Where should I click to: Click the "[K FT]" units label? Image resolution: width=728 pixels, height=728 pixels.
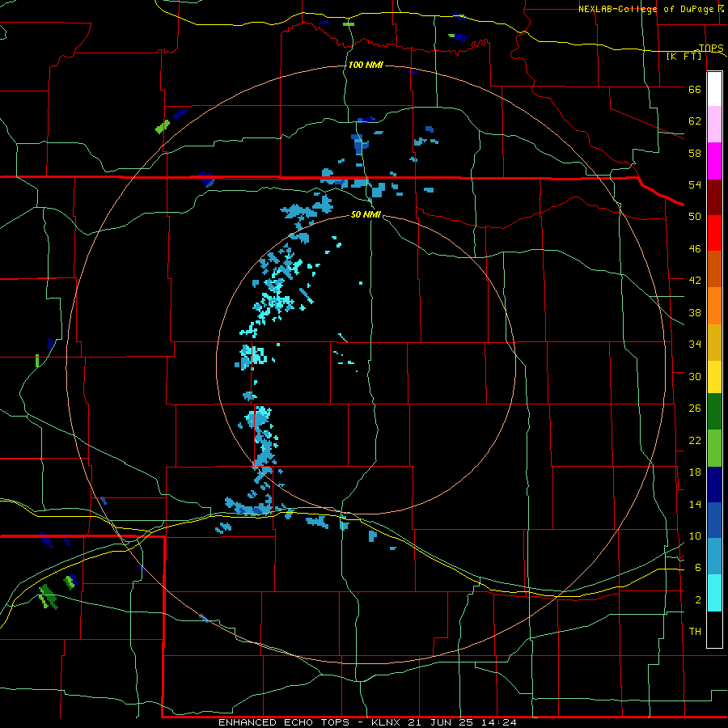pos(684,57)
